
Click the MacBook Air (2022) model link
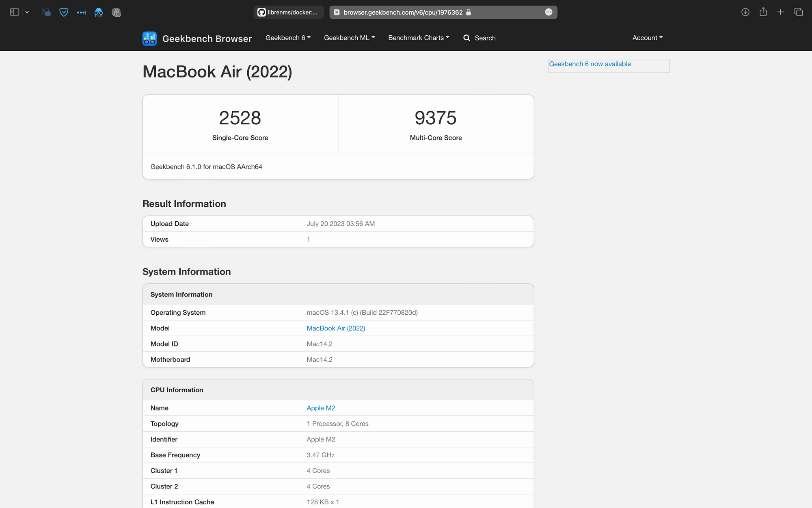point(335,328)
